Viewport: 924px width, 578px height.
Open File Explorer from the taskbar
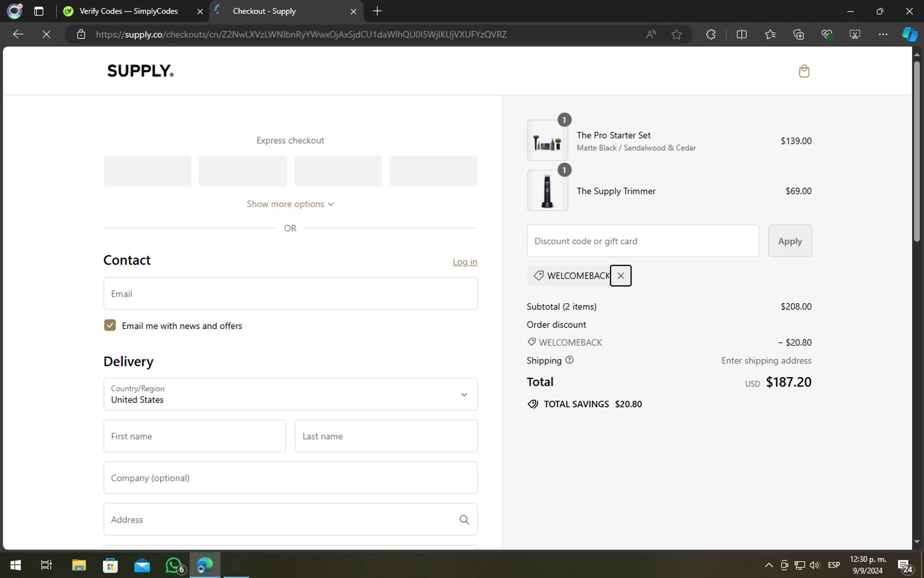pos(79,565)
